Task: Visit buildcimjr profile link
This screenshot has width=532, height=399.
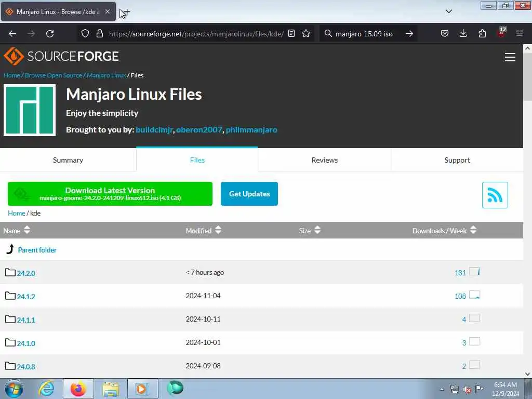Action: (154, 129)
